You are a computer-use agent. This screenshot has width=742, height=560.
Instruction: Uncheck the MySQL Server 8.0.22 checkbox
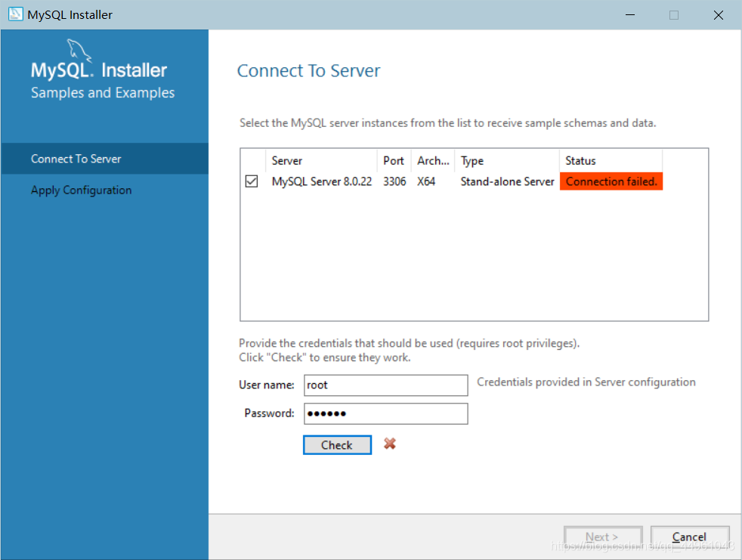tap(252, 181)
